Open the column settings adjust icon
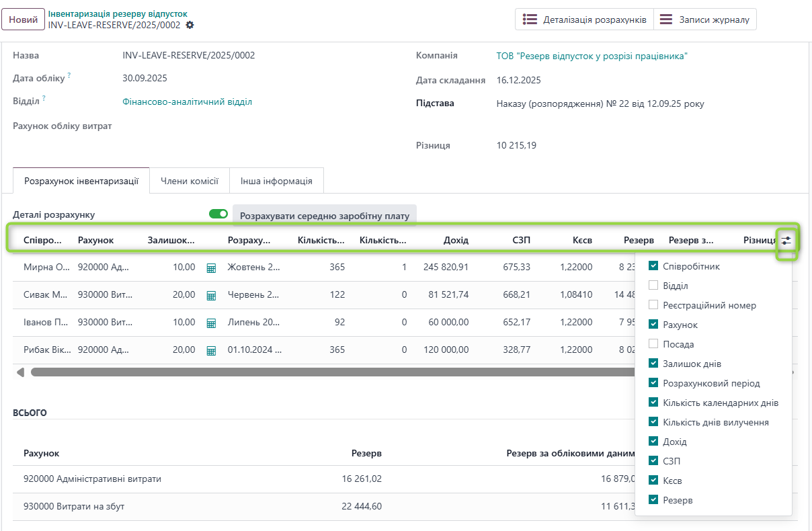Viewport: 812px width, 531px height. coord(786,241)
